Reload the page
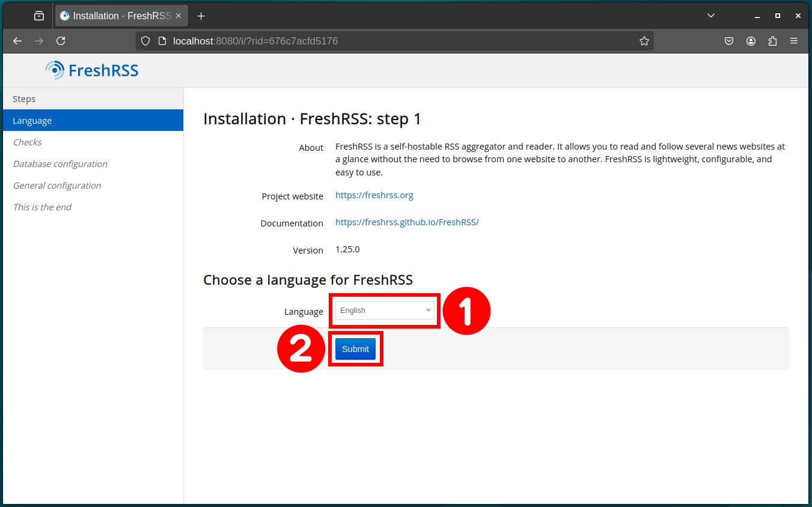 pos(61,41)
